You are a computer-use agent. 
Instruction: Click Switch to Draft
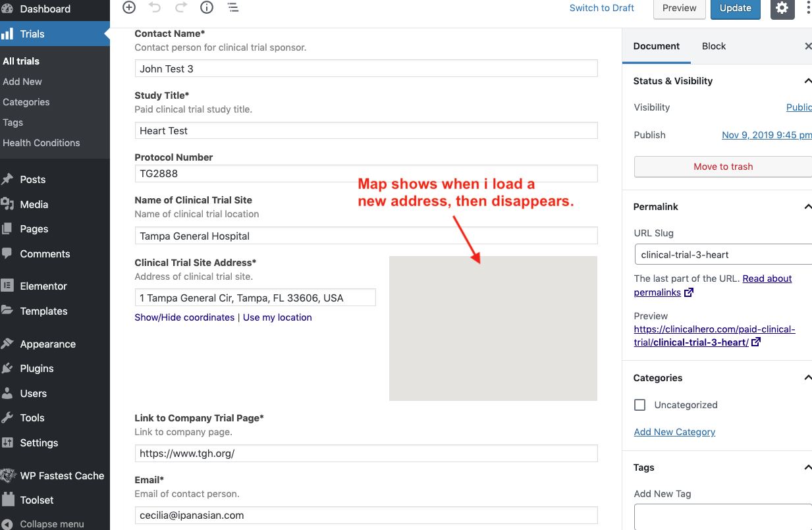(x=601, y=8)
